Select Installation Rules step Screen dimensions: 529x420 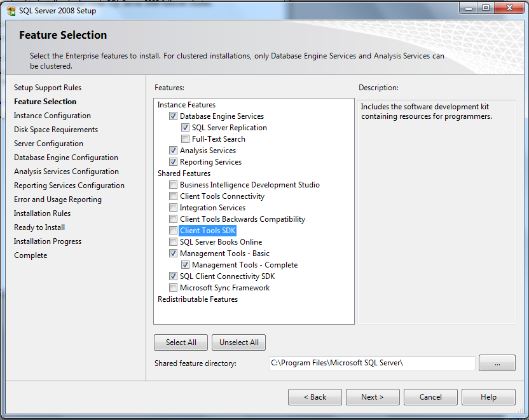[x=42, y=213]
